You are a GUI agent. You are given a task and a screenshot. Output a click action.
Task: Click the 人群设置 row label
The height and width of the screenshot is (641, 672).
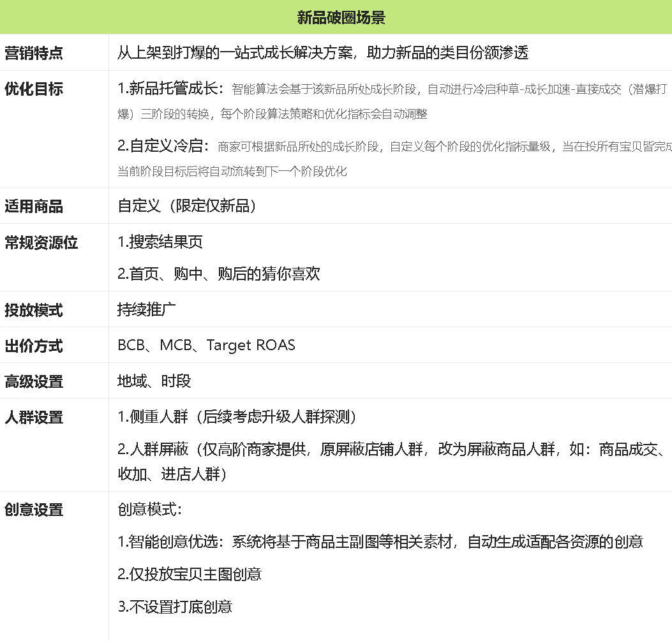click(33, 418)
